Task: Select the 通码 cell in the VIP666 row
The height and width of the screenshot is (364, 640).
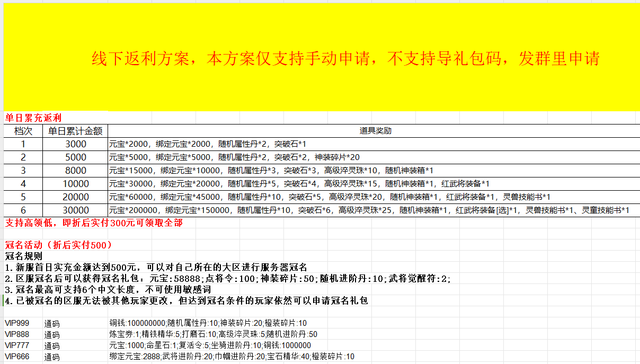Action: [52, 357]
